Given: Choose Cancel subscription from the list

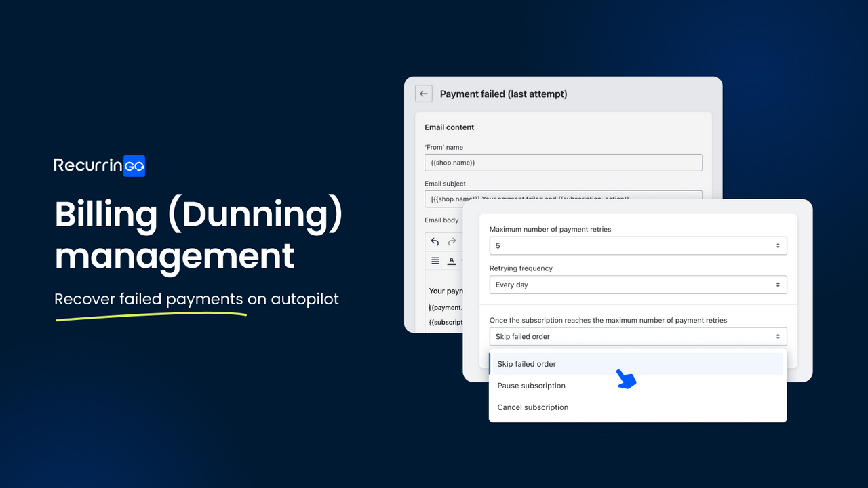Looking at the screenshot, I should 636,407.
